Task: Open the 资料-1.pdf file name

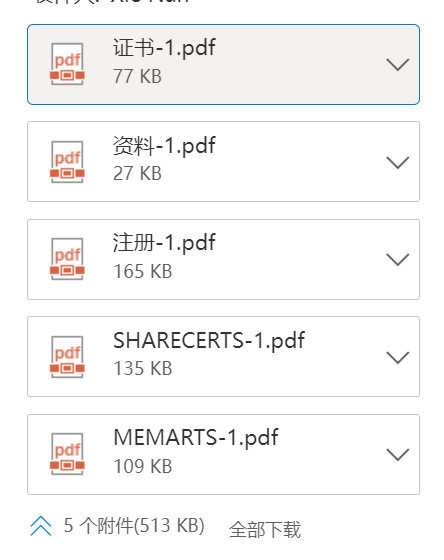Action: pyautogui.click(x=164, y=146)
